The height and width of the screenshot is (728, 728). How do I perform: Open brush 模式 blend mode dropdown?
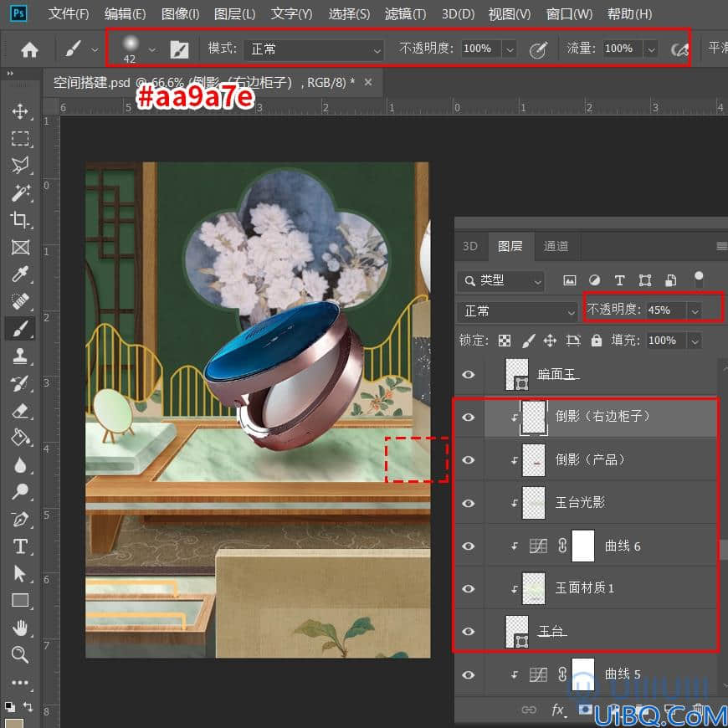[x=314, y=49]
